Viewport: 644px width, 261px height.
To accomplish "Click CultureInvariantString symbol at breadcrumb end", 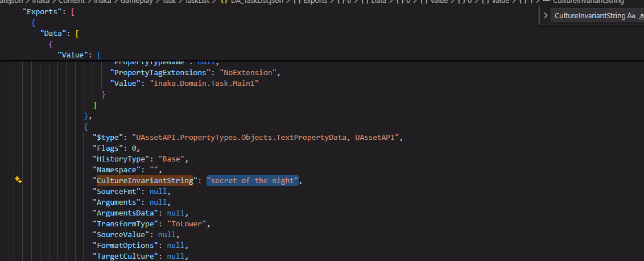I will coord(588,2).
